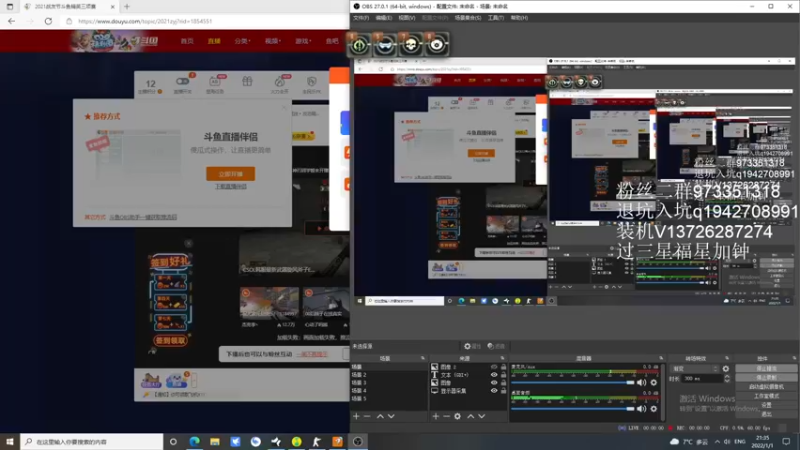Click the overlay mask icon
The image size is (800, 450).
click(385, 45)
